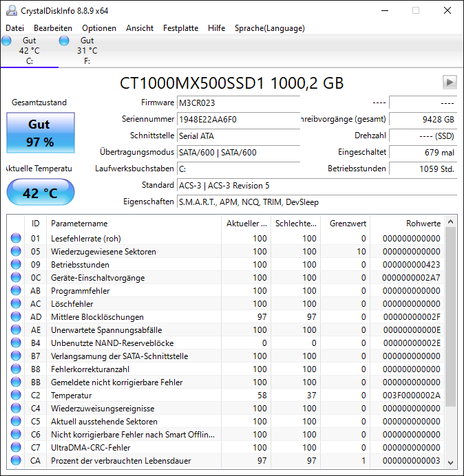Click the Schlechte... column header

click(x=295, y=224)
